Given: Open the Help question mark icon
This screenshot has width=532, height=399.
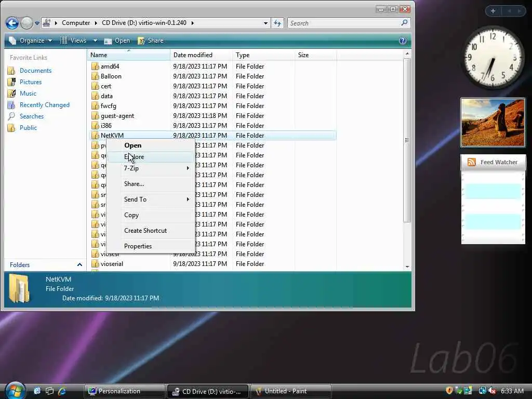Looking at the screenshot, I should coord(403,41).
